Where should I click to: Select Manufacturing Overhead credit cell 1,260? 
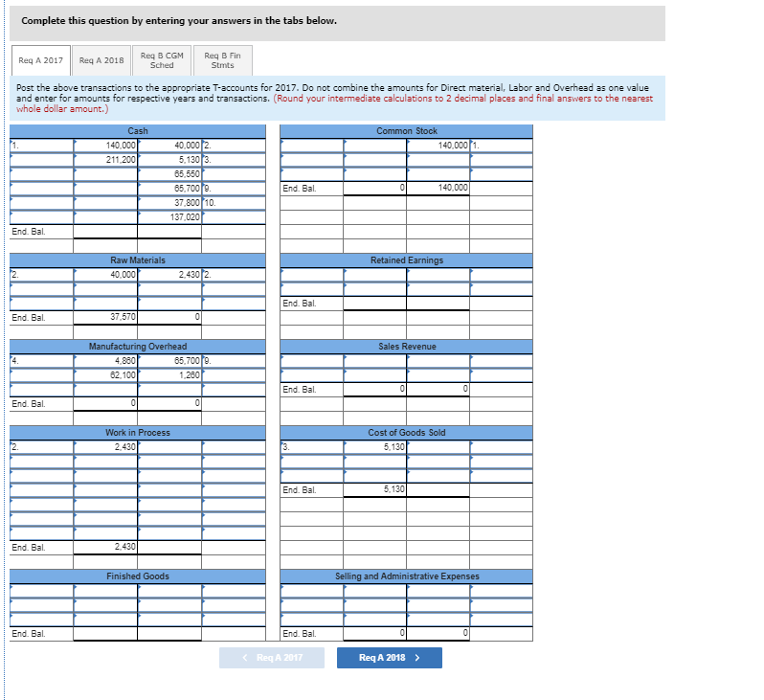pyautogui.click(x=169, y=374)
